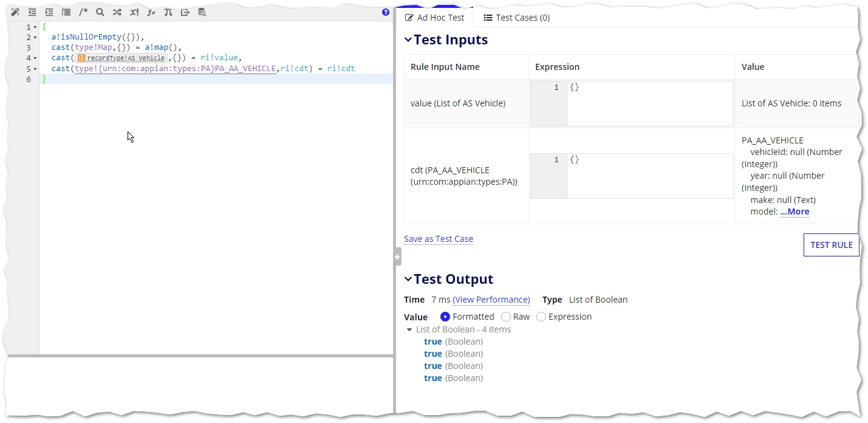Click the export arrow toolbar icon
The width and height of the screenshot is (868, 423).
(185, 12)
